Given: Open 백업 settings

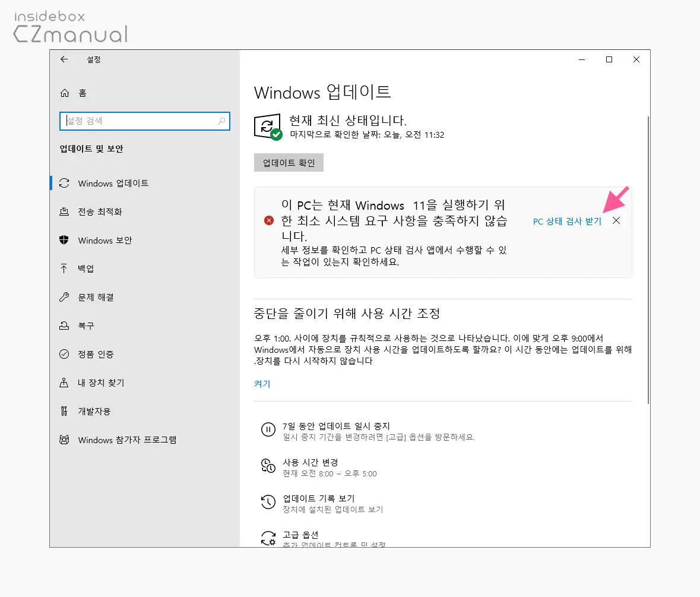Looking at the screenshot, I should pos(85,269).
